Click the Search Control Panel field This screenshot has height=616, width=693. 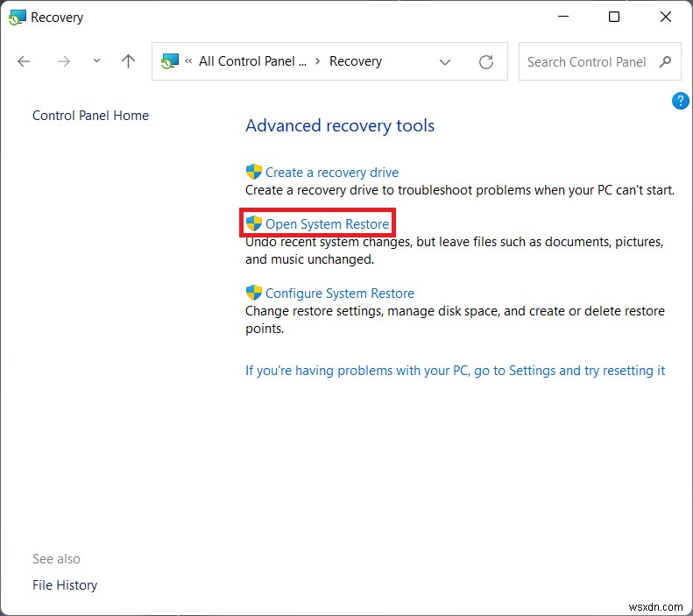tap(599, 61)
